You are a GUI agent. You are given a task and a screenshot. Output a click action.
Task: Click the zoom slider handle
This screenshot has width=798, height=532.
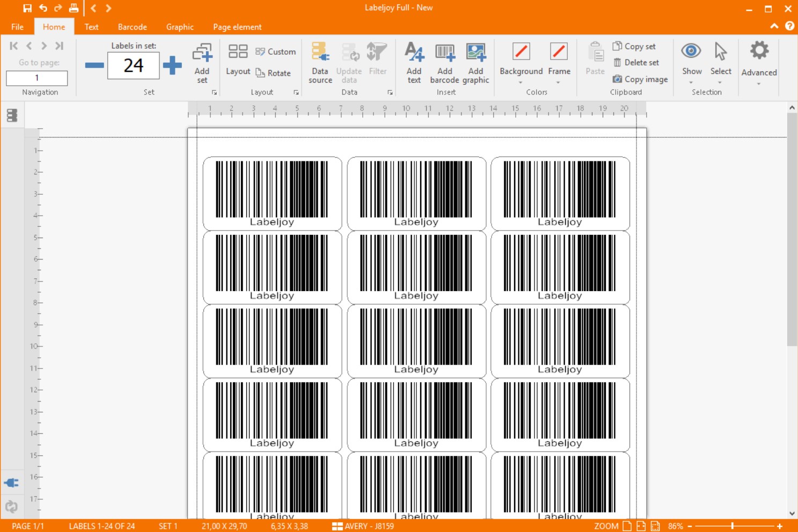point(733,526)
